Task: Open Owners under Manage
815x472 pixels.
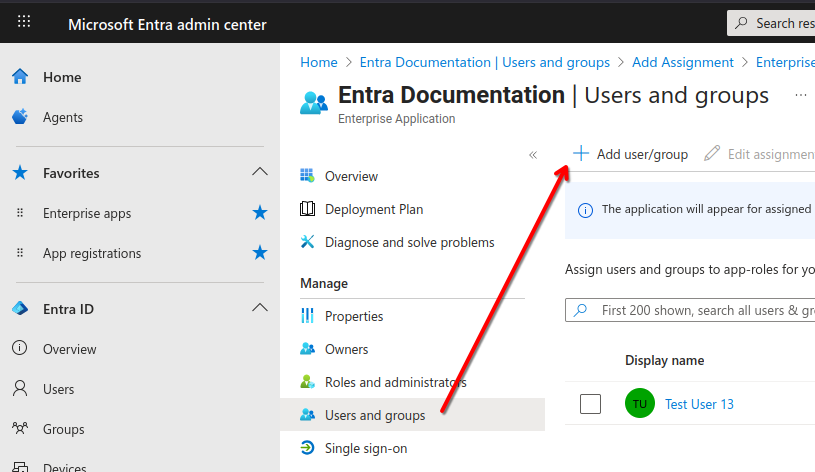Action: (x=347, y=349)
